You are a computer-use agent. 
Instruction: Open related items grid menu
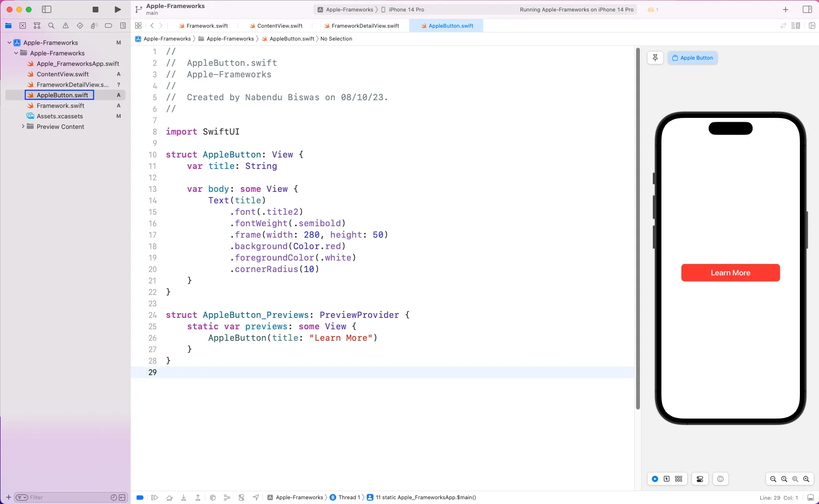[x=138, y=26]
